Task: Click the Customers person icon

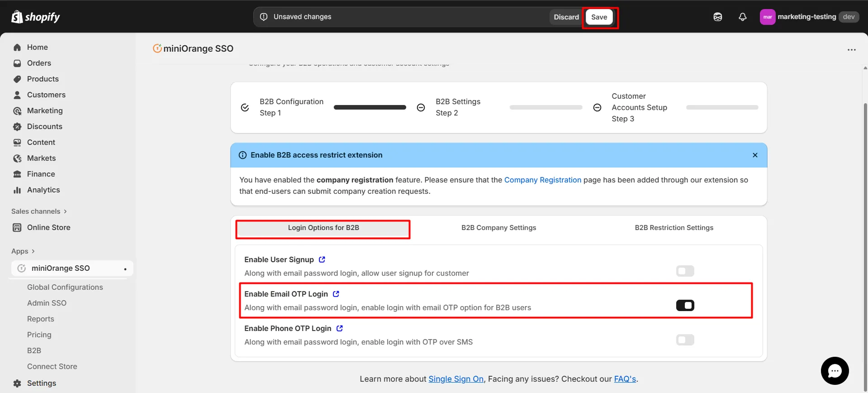Action: click(17, 95)
